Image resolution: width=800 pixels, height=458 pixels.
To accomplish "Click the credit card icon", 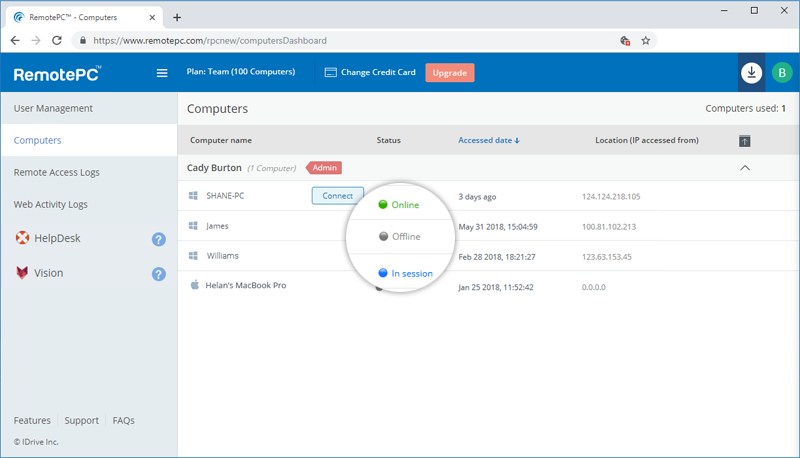I will tap(331, 72).
